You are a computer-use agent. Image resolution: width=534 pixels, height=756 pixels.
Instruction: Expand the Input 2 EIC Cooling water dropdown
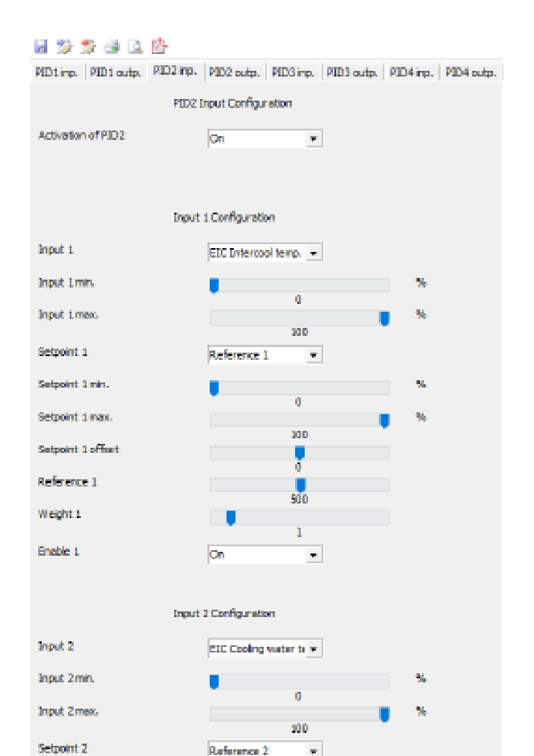[x=265, y=649]
